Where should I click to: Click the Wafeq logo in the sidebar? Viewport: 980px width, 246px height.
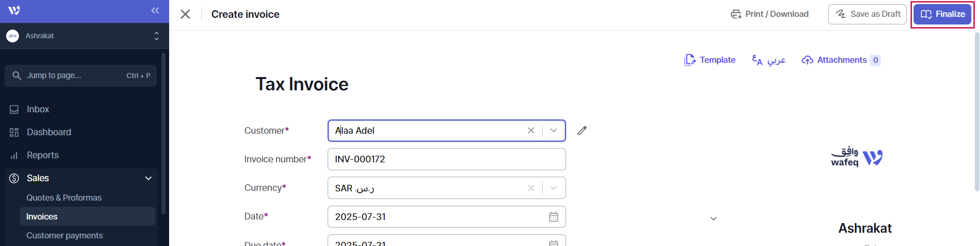14,11
